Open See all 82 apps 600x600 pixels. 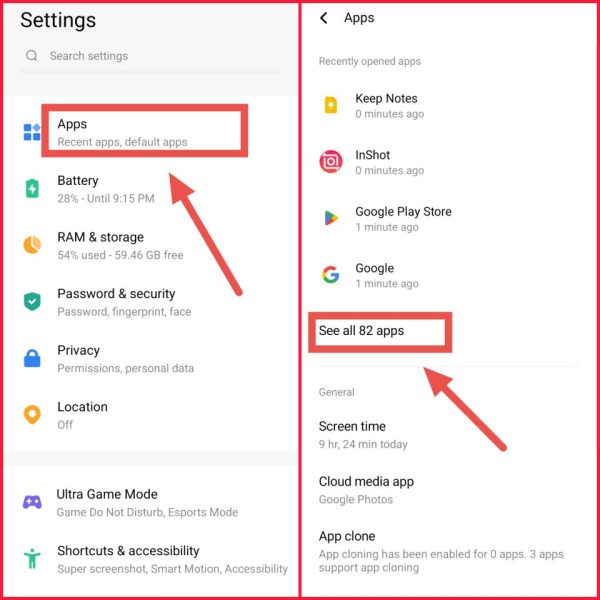click(361, 331)
